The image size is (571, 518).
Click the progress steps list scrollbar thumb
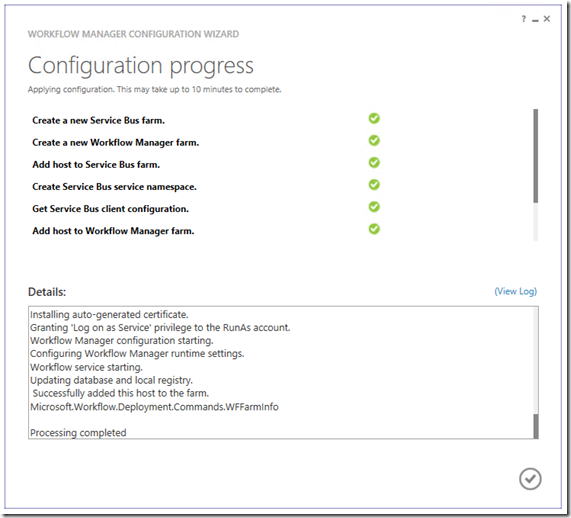pyautogui.click(x=535, y=156)
